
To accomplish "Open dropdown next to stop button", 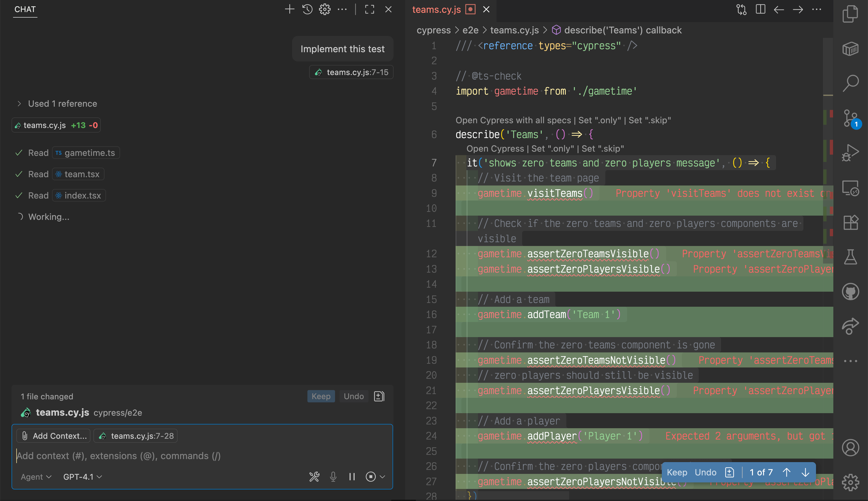I will [x=382, y=477].
